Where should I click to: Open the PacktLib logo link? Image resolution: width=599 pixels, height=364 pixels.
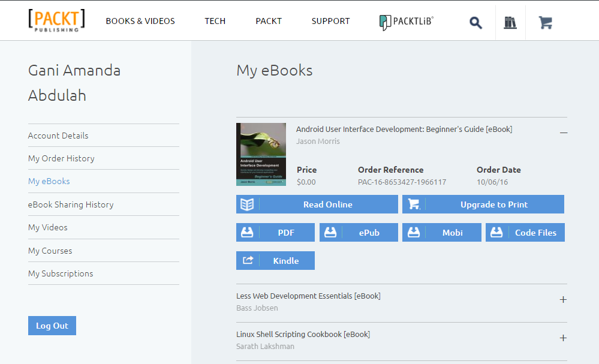click(x=406, y=22)
